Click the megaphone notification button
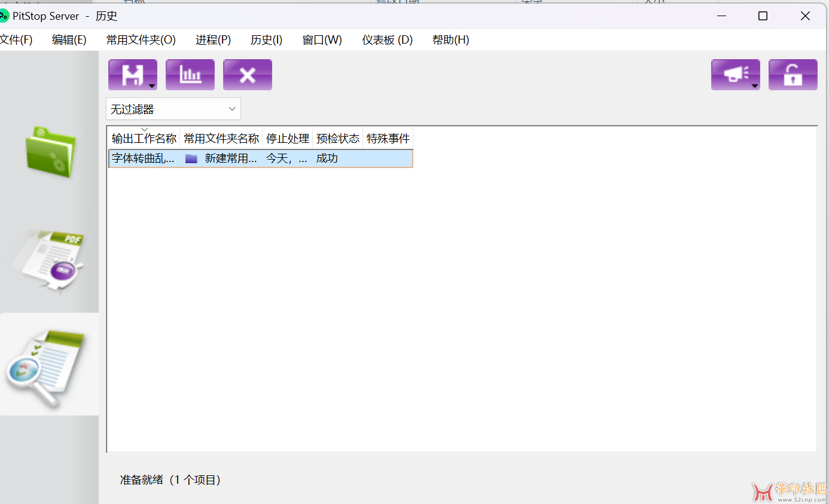 coord(732,75)
